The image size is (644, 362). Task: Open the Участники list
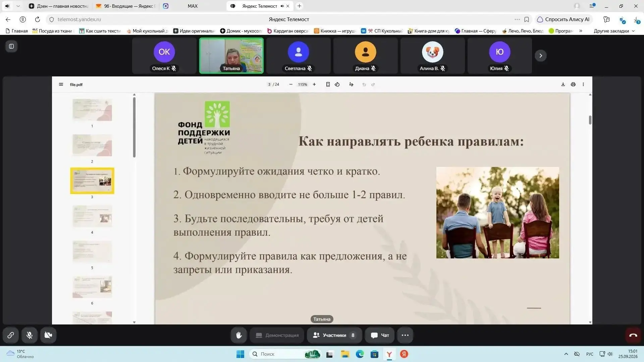(334, 335)
